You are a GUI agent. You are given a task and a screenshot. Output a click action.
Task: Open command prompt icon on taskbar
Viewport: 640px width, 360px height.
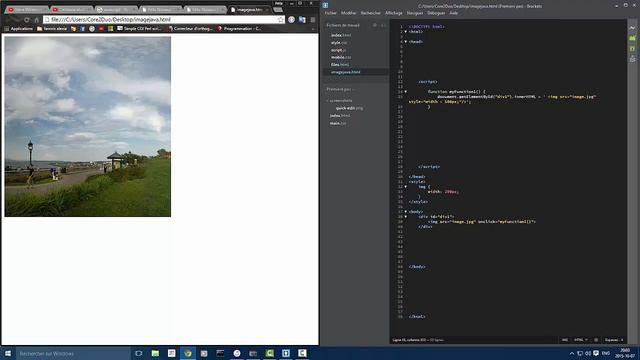pos(220,353)
